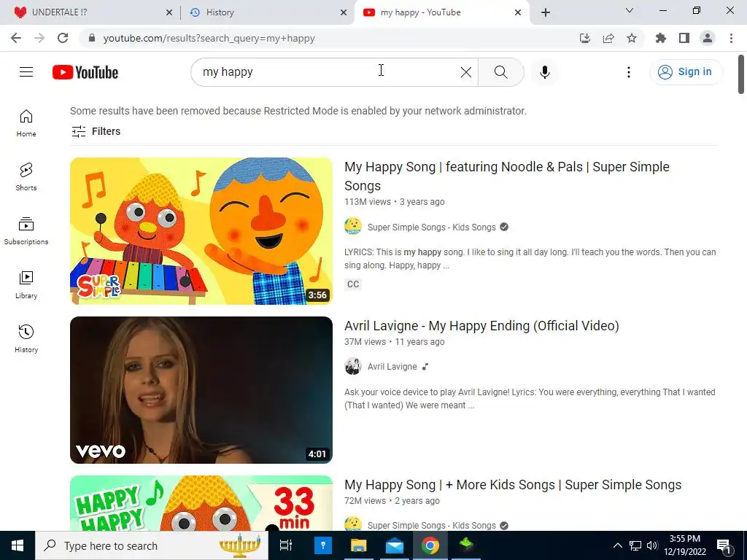The image size is (747, 560).
Task: Share this page from the address bar
Action: point(608,38)
